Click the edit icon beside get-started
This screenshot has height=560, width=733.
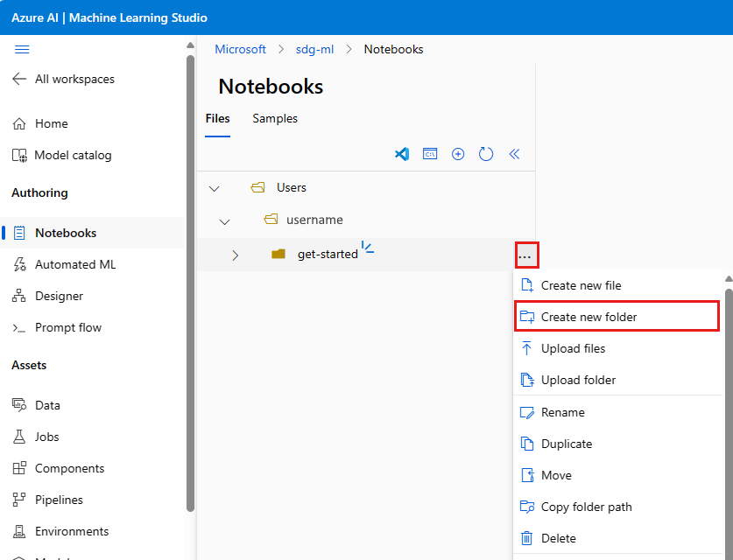(368, 248)
